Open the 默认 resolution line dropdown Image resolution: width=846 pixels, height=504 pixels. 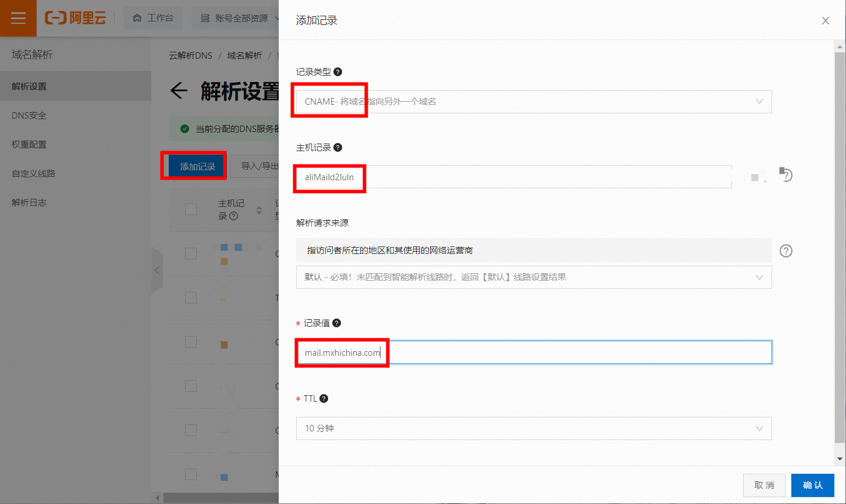[759, 277]
